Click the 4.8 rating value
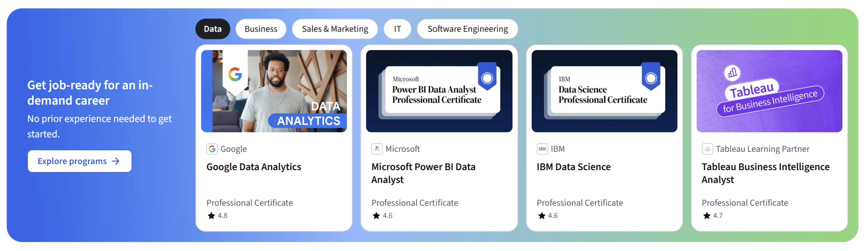 coord(222,216)
